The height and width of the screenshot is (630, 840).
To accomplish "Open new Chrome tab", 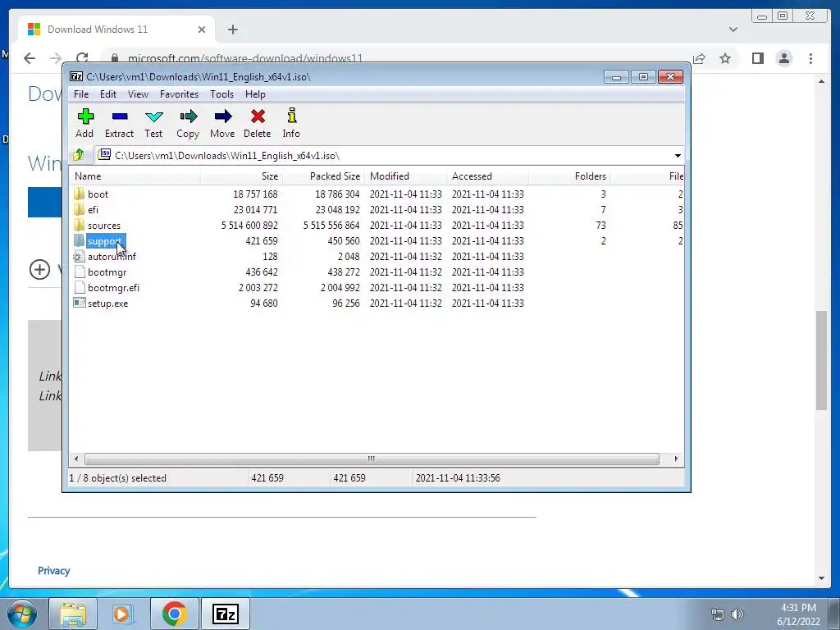I will click(232, 30).
